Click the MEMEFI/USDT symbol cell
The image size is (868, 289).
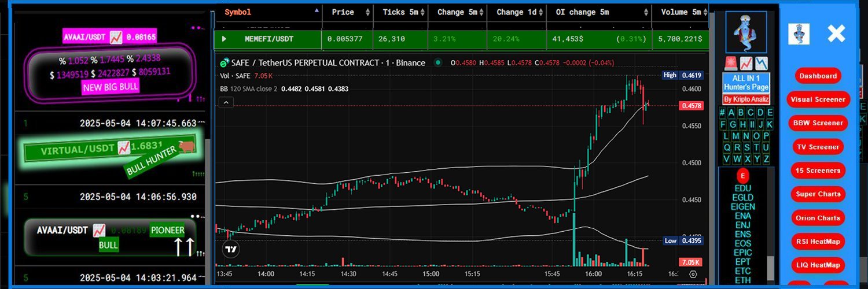point(269,39)
